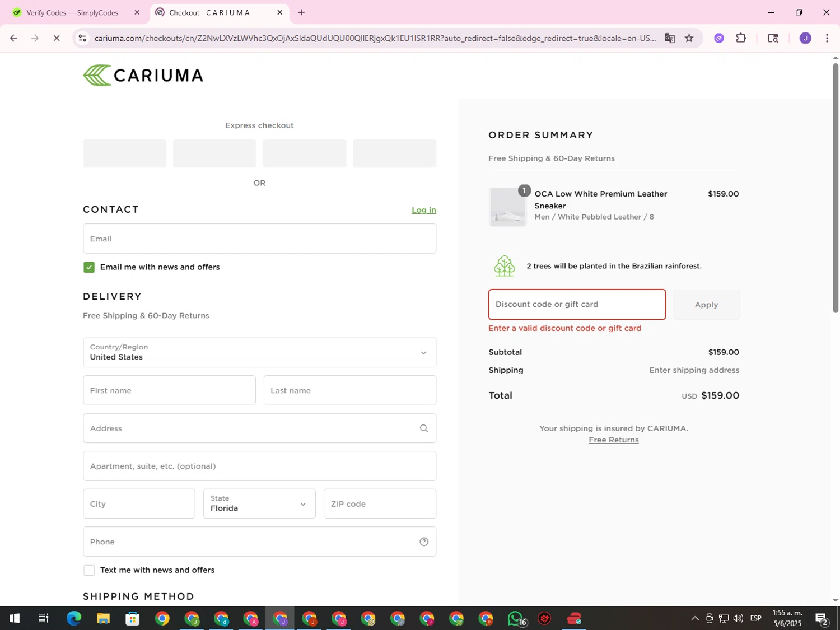Open the State dropdown showing Florida
The height and width of the screenshot is (630, 840).
[x=259, y=503]
